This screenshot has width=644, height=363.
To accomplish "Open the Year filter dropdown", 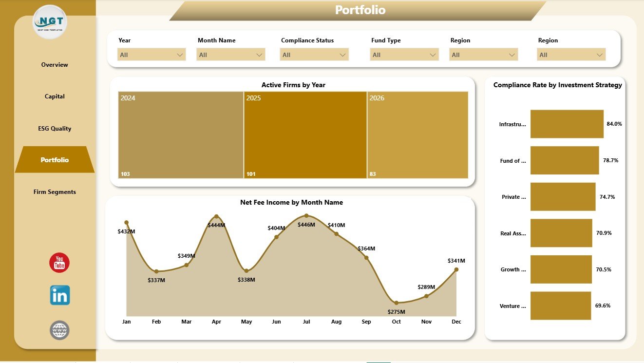I will [x=152, y=55].
